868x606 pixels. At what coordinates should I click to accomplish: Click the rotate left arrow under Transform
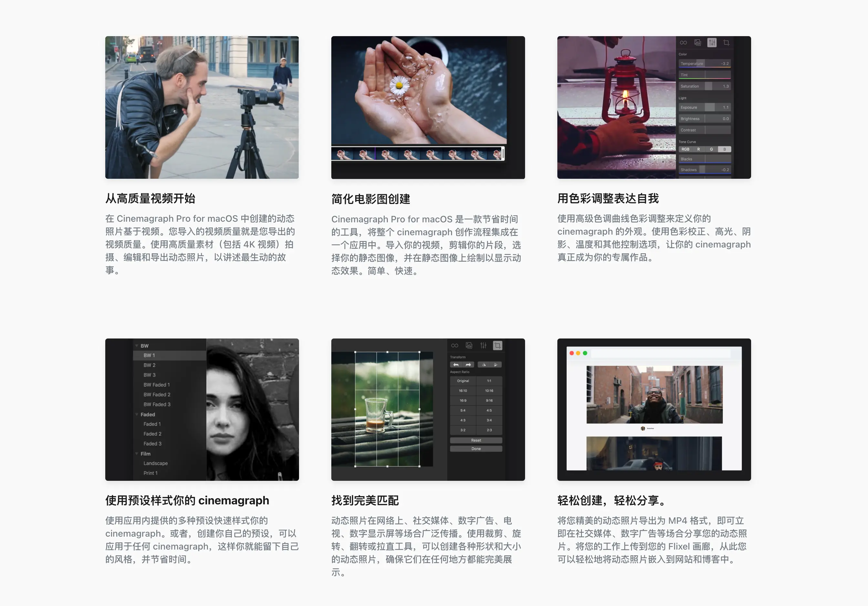click(456, 365)
